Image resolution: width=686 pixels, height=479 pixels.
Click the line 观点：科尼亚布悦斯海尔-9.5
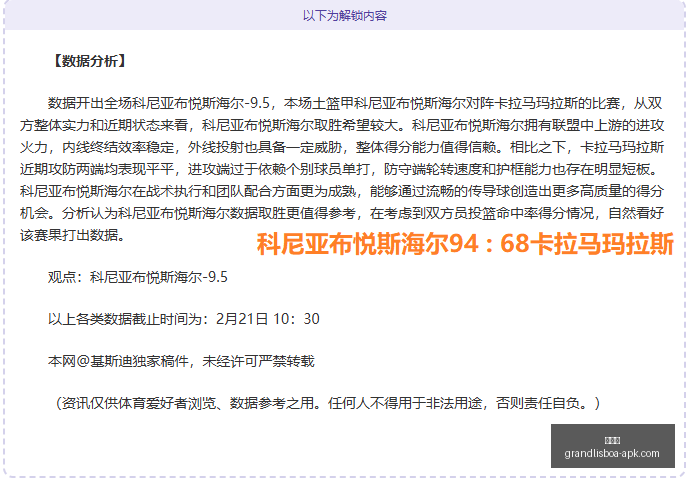pos(138,277)
